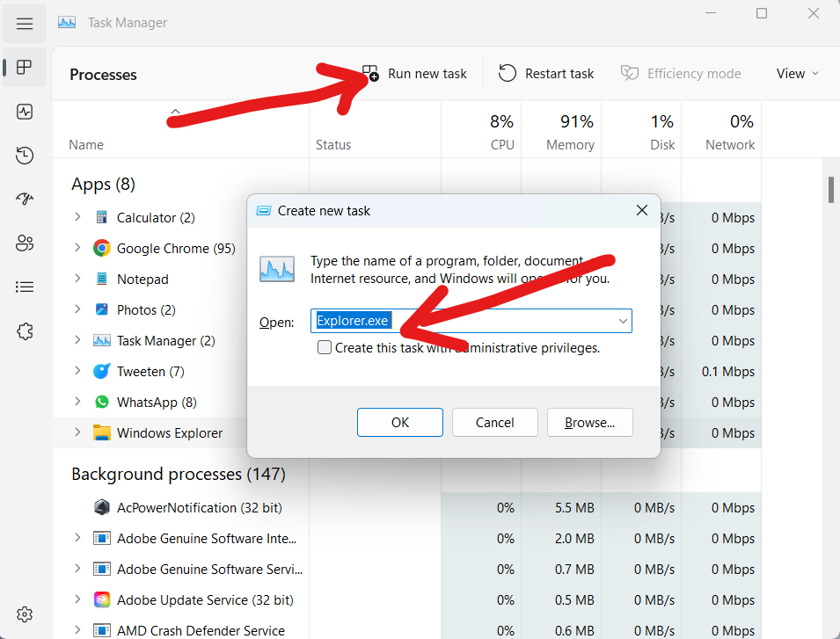Open the Startup apps sidebar tab
Image resolution: width=840 pixels, height=639 pixels.
click(25, 200)
